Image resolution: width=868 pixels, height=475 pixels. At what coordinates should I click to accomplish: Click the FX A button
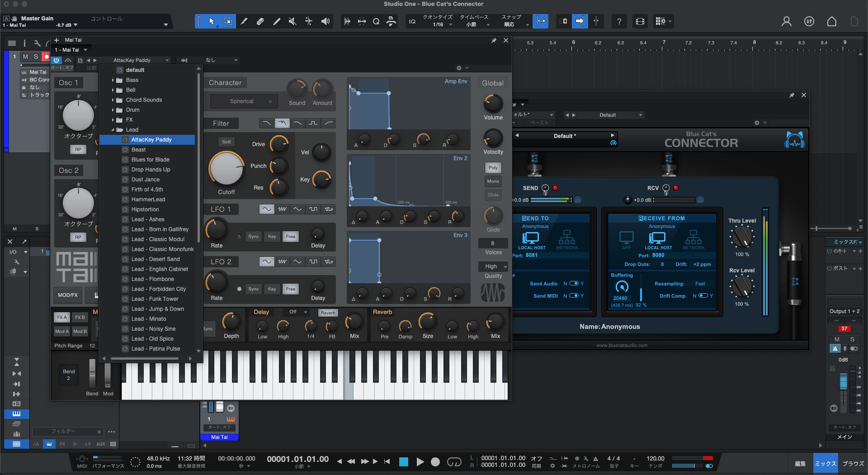[x=62, y=317]
